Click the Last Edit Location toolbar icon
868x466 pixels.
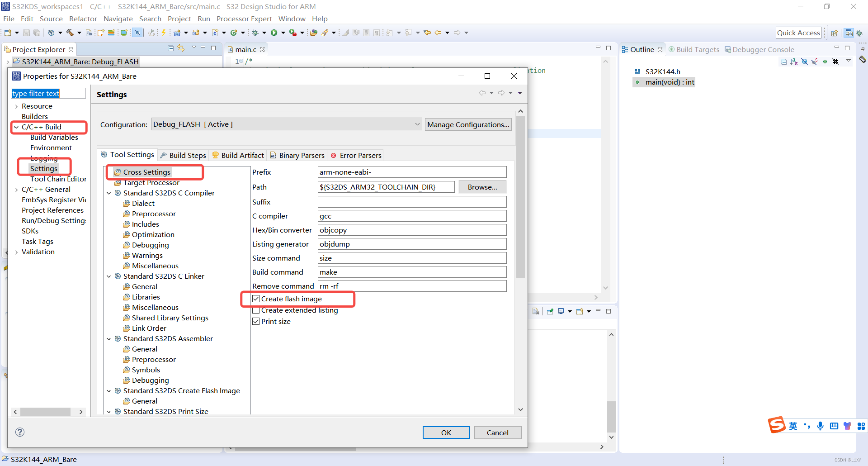click(427, 33)
